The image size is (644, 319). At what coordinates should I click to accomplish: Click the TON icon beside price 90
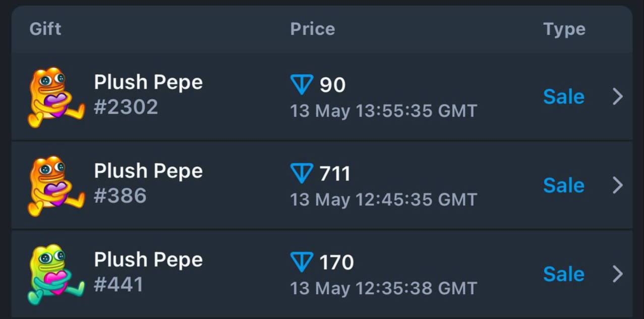[302, 85]
